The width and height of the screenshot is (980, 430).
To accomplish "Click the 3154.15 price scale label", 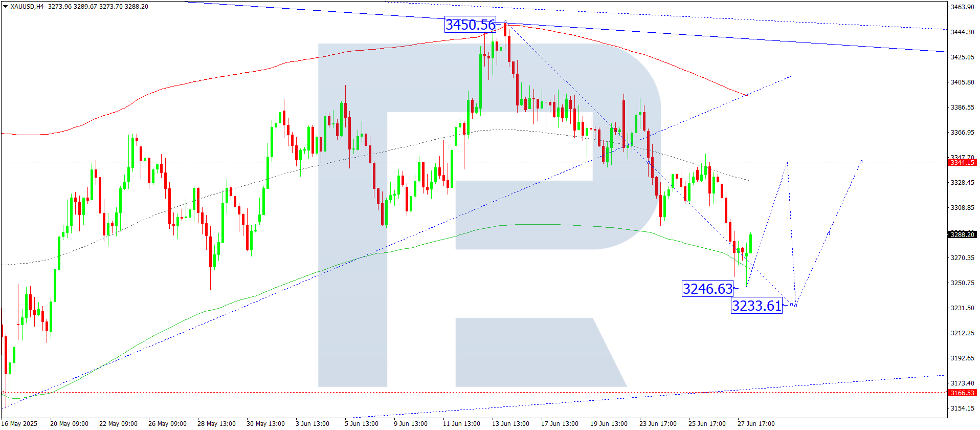I will point(962,408).
